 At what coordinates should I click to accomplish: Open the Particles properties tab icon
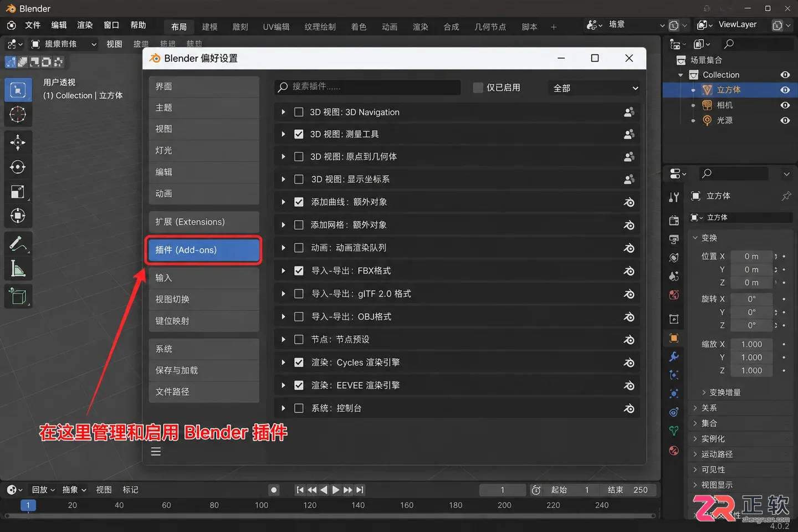(674, 375)
